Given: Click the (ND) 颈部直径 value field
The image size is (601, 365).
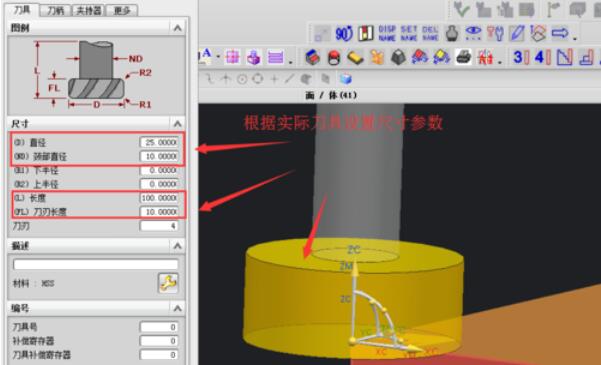Looking at the screenshot, I should point(159,156).
